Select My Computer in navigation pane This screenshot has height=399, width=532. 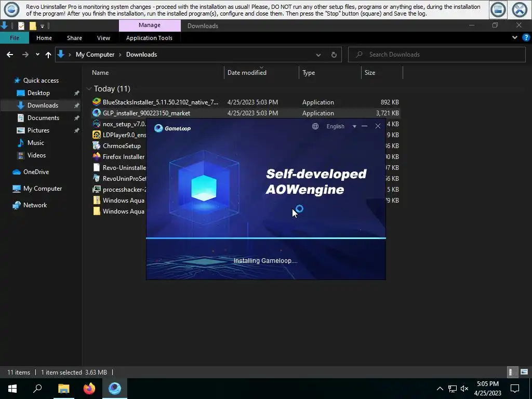(x=43, y=188)
